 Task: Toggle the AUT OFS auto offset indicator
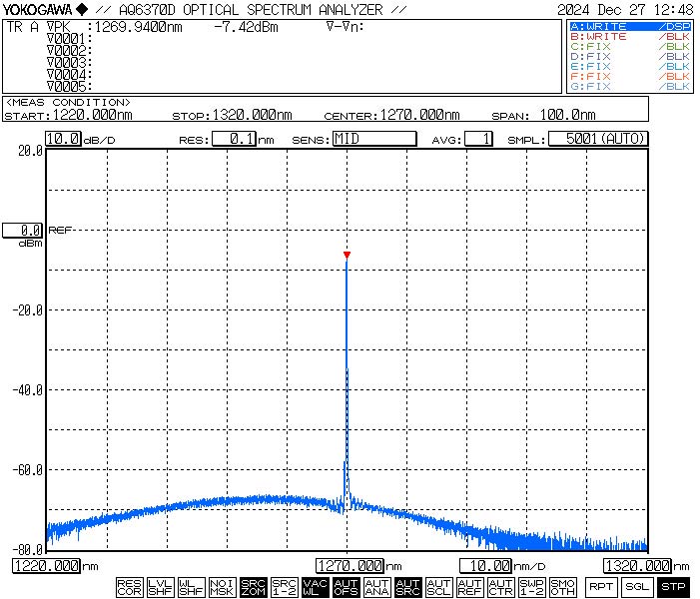[346, 587]
